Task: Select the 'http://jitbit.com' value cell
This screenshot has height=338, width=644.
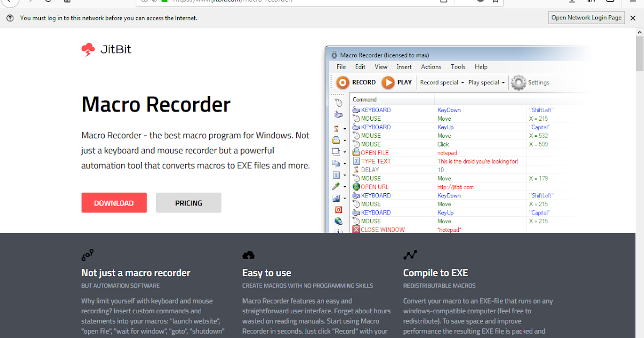Action: tap(456, 187)
